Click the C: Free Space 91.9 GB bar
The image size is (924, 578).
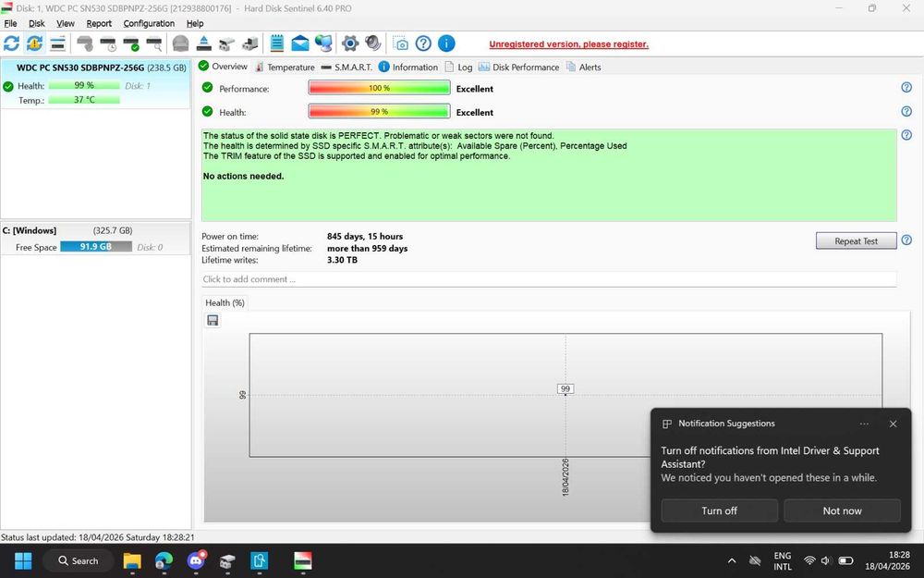click(x=96, y=247)
